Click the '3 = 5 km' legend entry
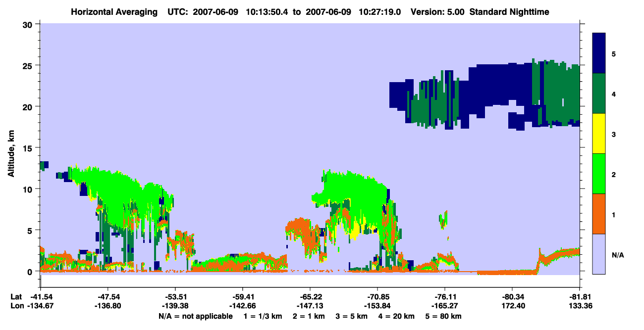This screenshot has width=644, height=330. [351, 316]
